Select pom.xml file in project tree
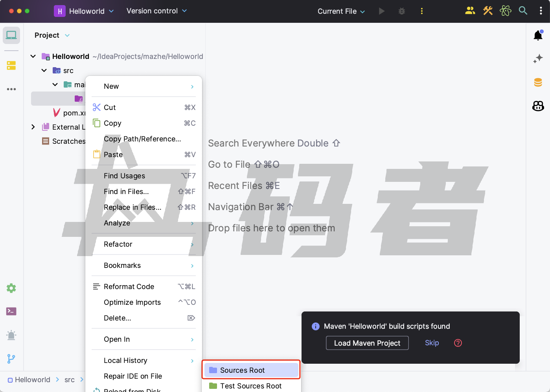 [74, 113]
